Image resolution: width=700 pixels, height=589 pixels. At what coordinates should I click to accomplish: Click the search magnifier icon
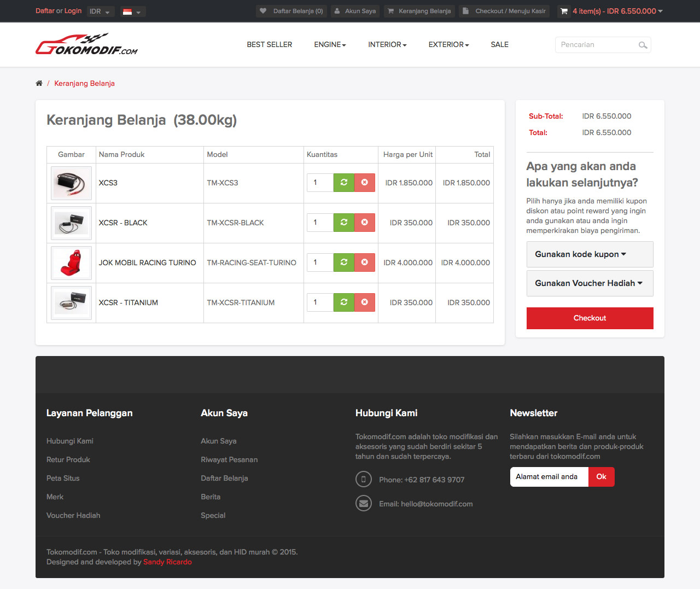coord(643,45)
